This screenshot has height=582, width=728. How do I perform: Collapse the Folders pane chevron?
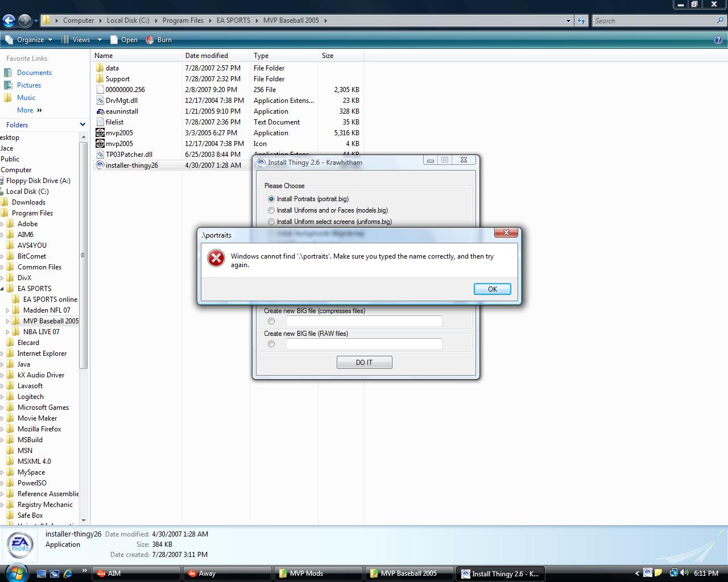(x=82, y=124)
